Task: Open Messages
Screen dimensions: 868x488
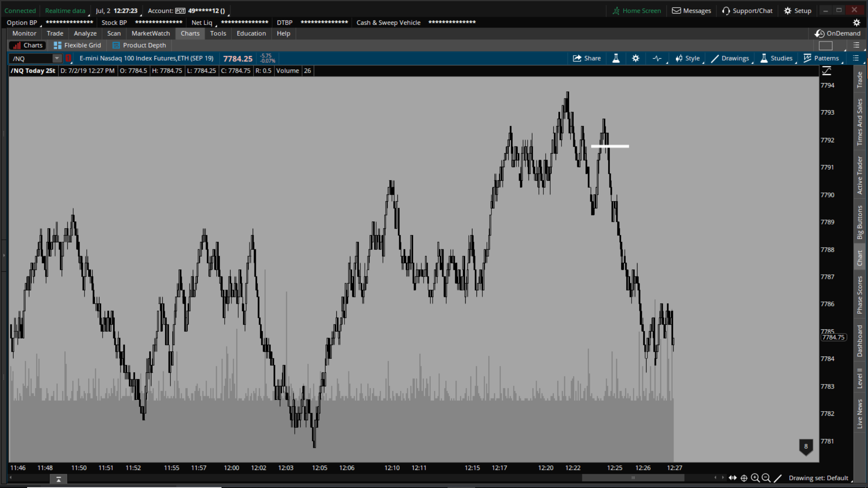Action: (x=691, y=11)
